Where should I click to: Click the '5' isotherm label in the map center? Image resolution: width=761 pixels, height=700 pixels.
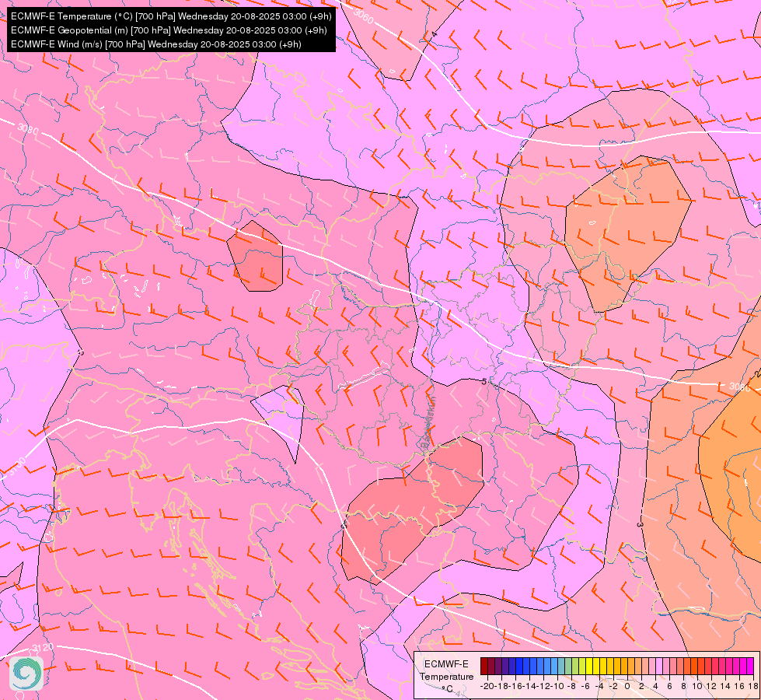(483, 382)
